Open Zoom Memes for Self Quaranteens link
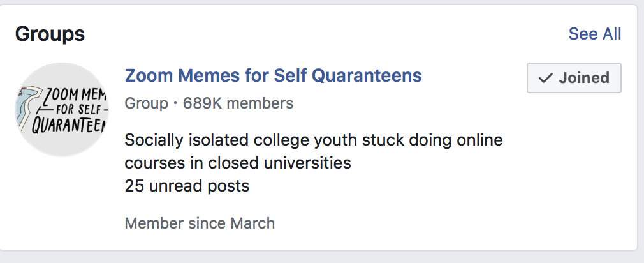The width and height of the screenshot is (644, 263). coord(273,75)
